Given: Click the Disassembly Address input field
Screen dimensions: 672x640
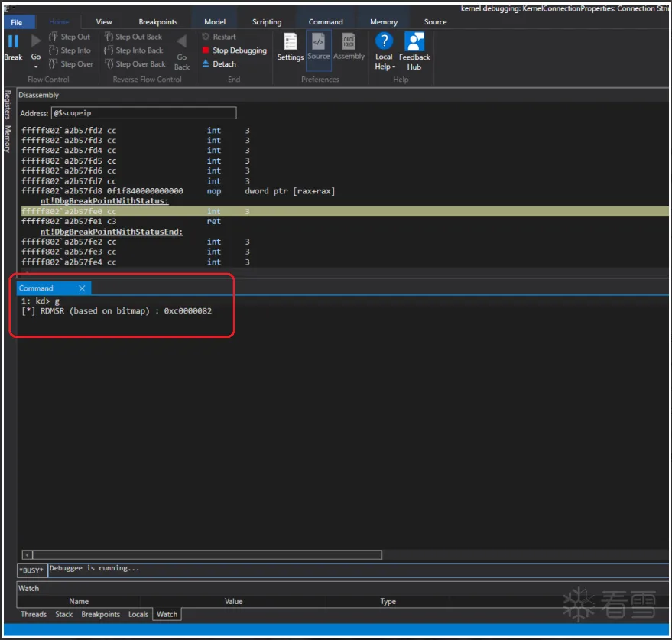Looking at the screenshot, I should point(144,113).
